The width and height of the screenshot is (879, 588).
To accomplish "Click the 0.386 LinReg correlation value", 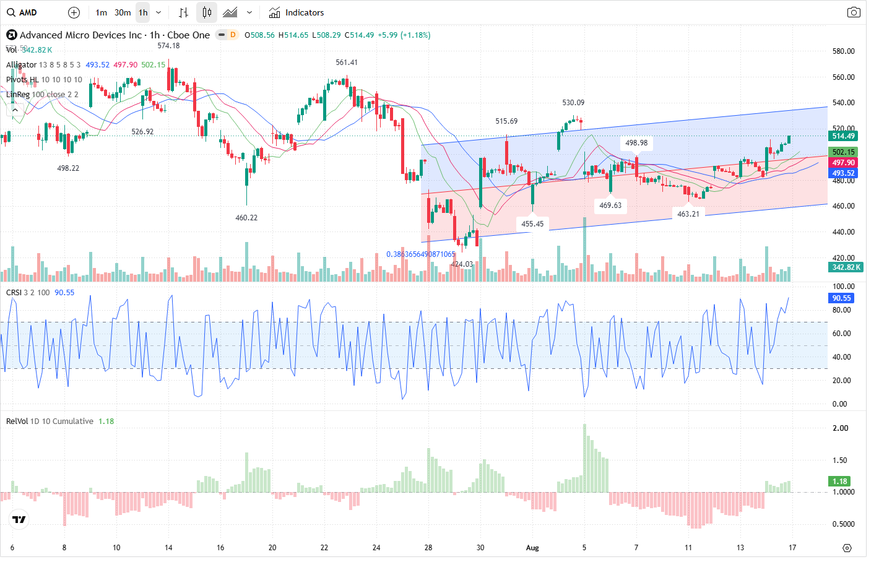I will [x=421, y=254].
